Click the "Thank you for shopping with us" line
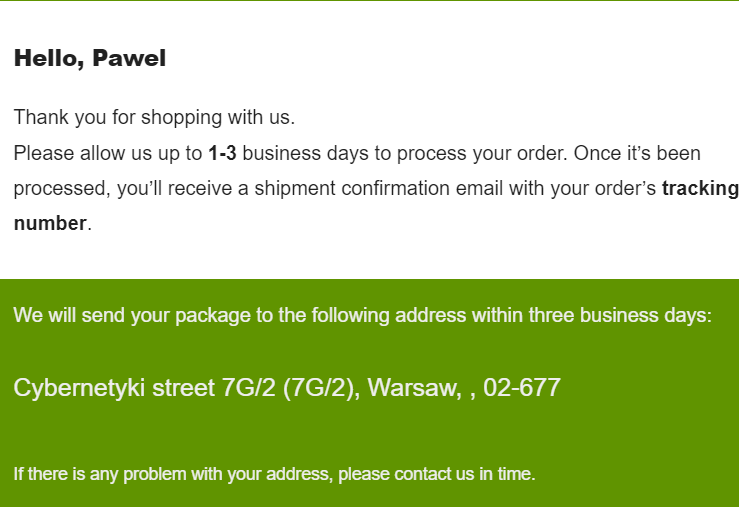Screen dimensions: 739x507 tap(154, 117)
